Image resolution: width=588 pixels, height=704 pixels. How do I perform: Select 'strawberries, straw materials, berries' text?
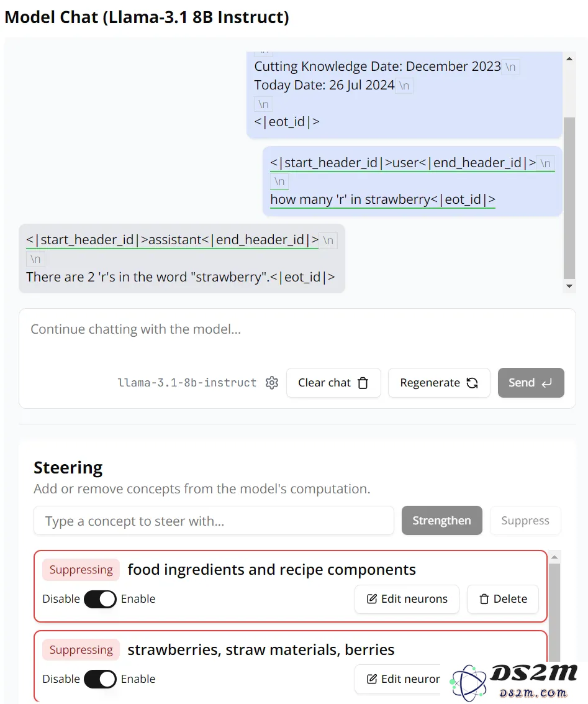point(261,650)
